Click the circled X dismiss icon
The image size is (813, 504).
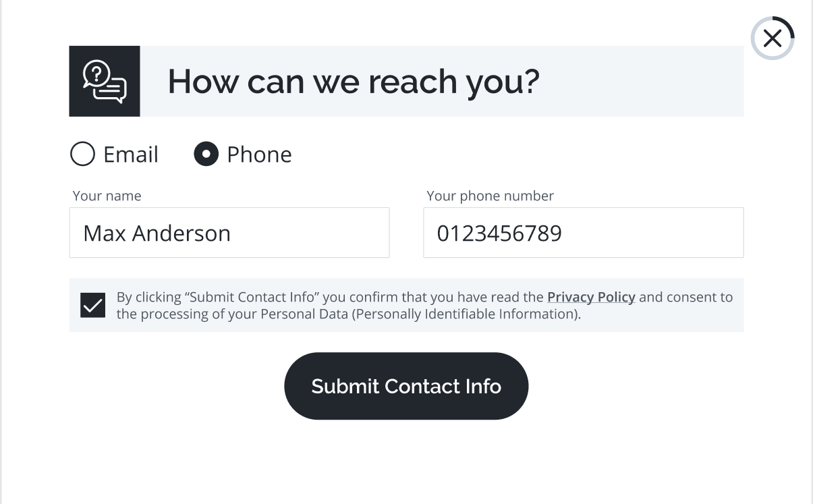tap(772, 38)
